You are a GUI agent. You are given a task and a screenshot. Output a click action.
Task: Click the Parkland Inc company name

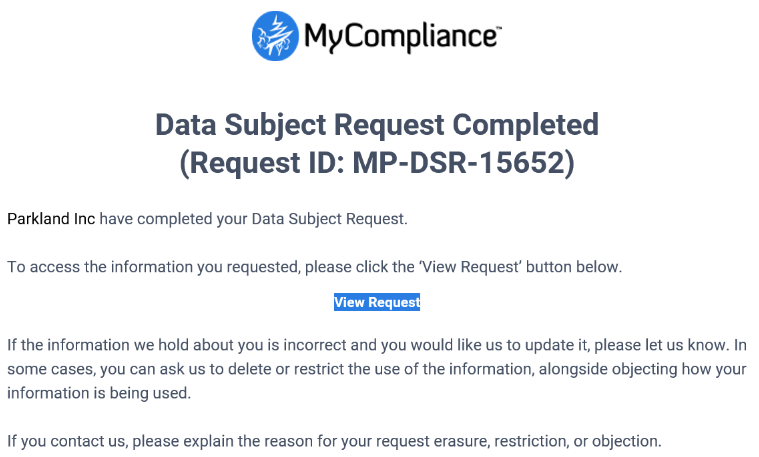[51, 219]
